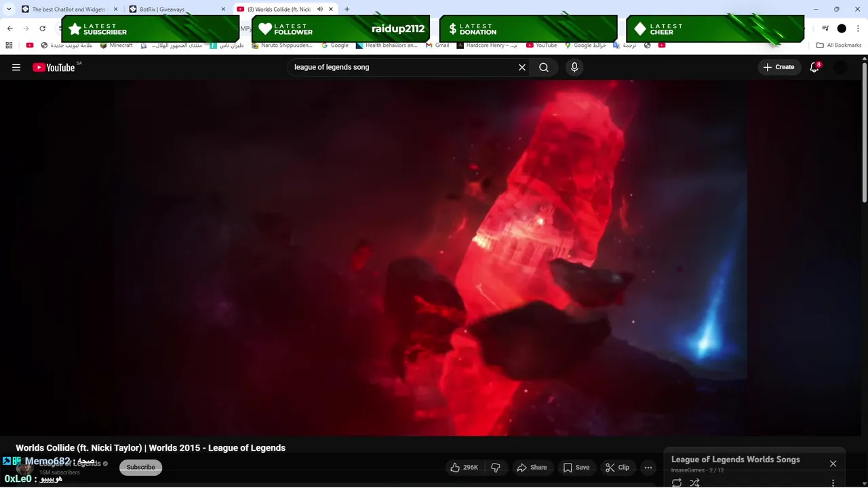This screenshot has width=868, height=488.
Task: Open the Naruto Shippuuden bookmark
Action: tap(282, 45)
